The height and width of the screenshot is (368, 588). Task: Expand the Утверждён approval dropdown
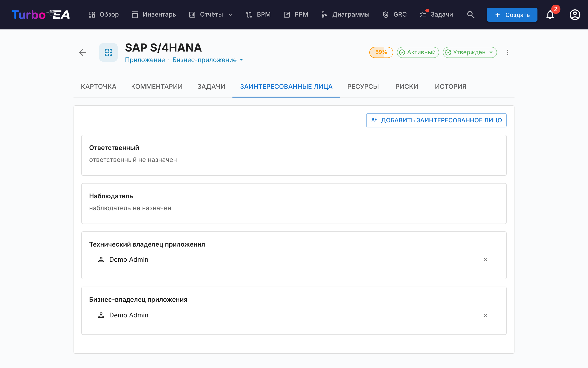pos(469,52)
